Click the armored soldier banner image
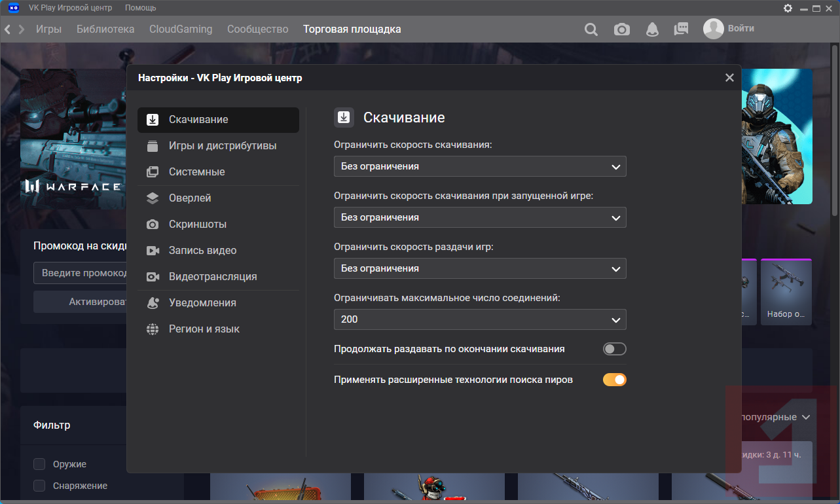 click(x=777, y=137)
